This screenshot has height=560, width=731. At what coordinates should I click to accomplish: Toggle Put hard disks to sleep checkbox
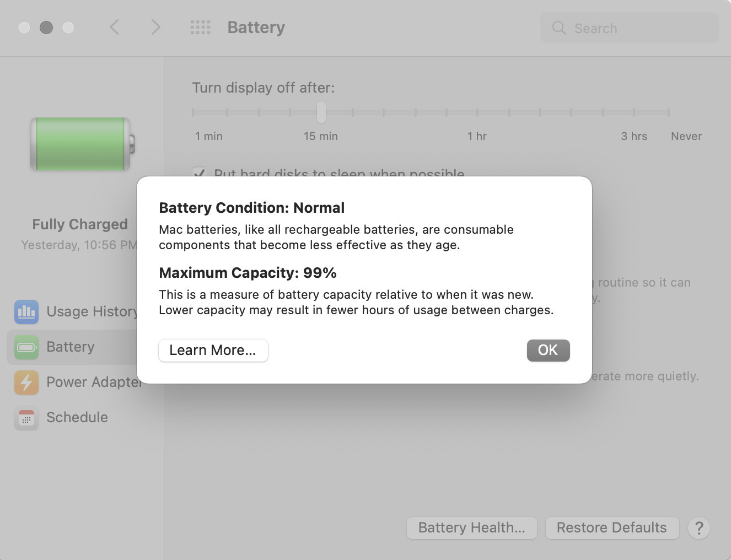tap(200, 173)
